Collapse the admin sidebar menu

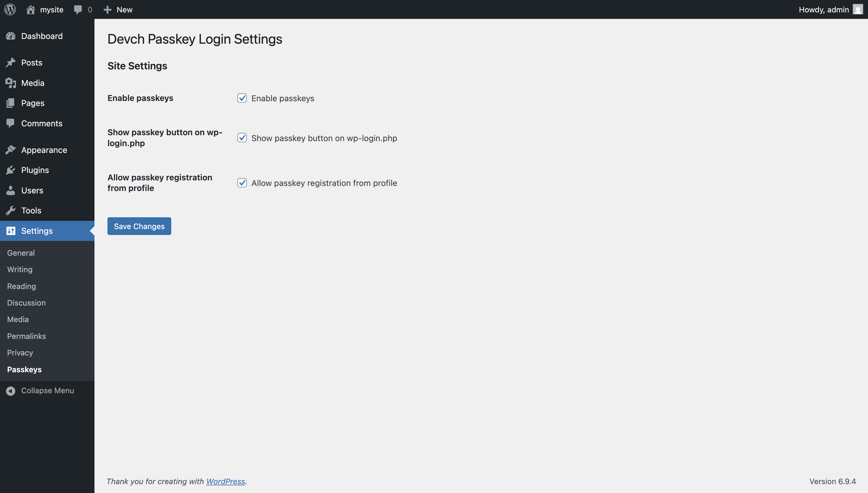point(47,390)
